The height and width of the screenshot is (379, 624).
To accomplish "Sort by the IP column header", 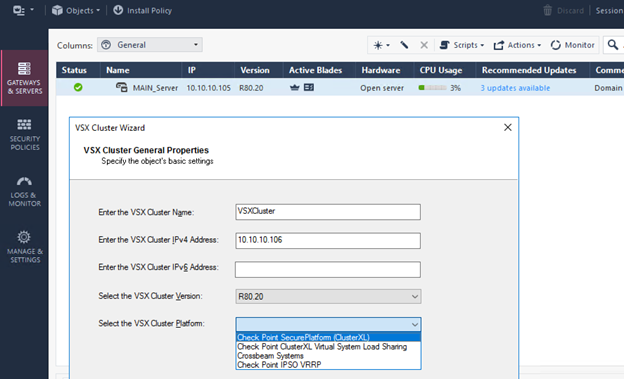I will coord(208,70).
